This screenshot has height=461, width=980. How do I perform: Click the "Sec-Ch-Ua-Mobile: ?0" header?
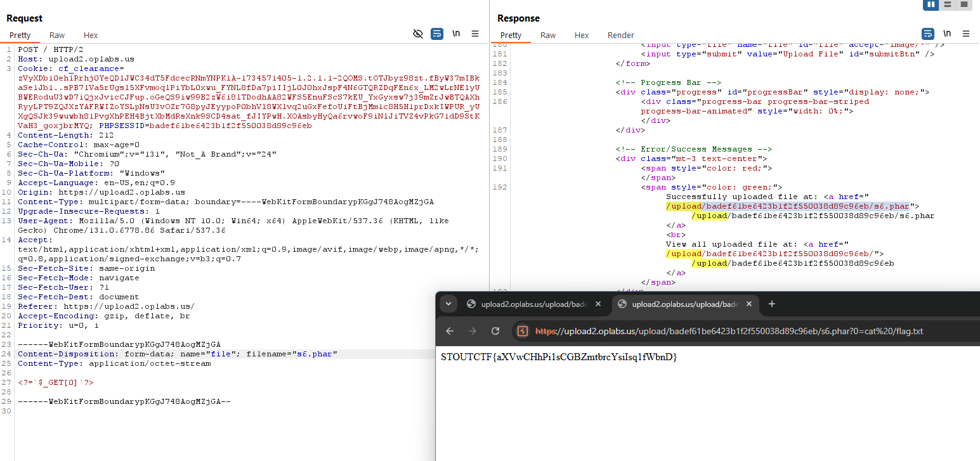[69, 164]
